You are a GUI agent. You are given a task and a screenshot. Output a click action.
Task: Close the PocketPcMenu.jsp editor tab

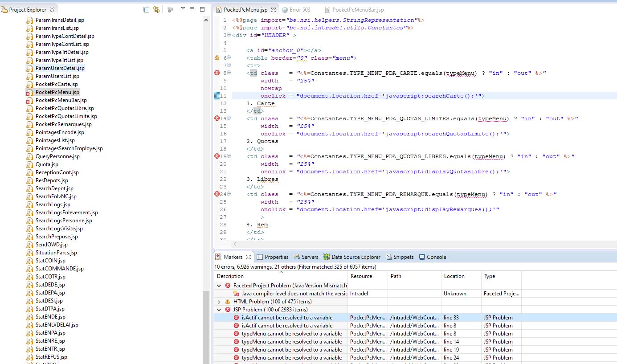click(273, 9)
